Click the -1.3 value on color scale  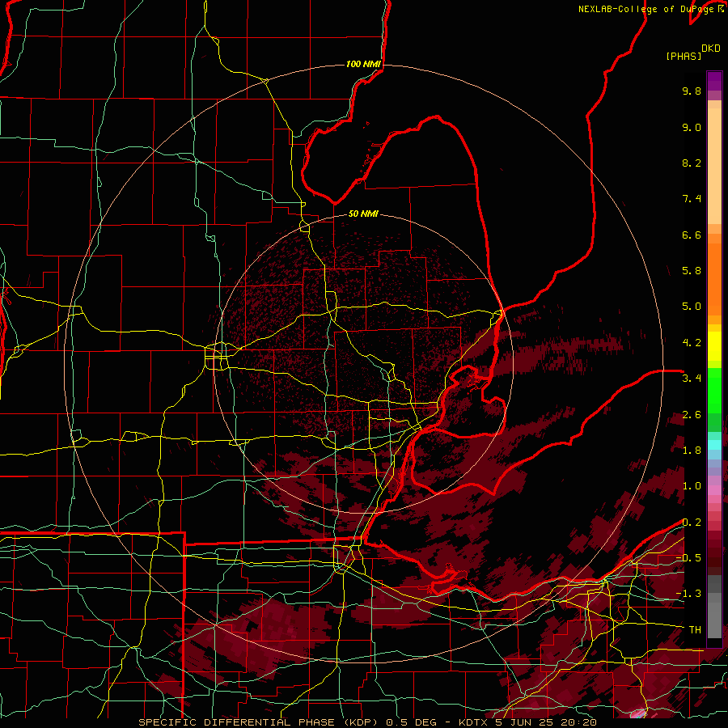coord(688,594)
